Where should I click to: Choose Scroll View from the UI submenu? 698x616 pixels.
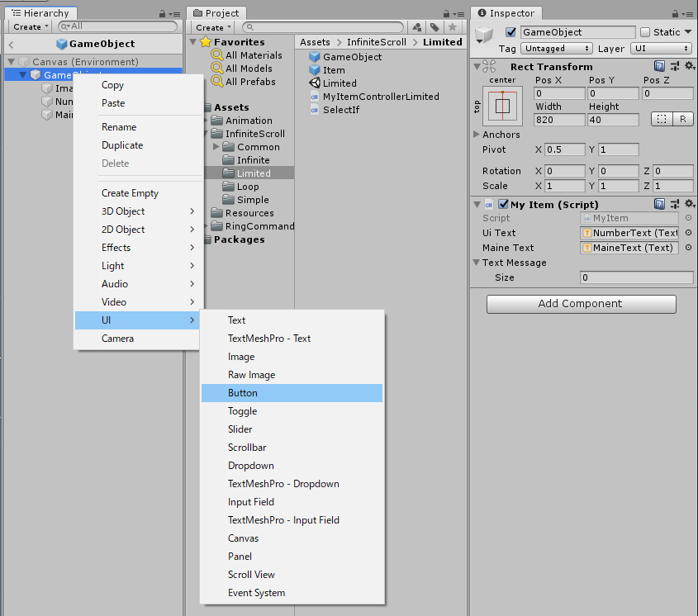[292, 575]
